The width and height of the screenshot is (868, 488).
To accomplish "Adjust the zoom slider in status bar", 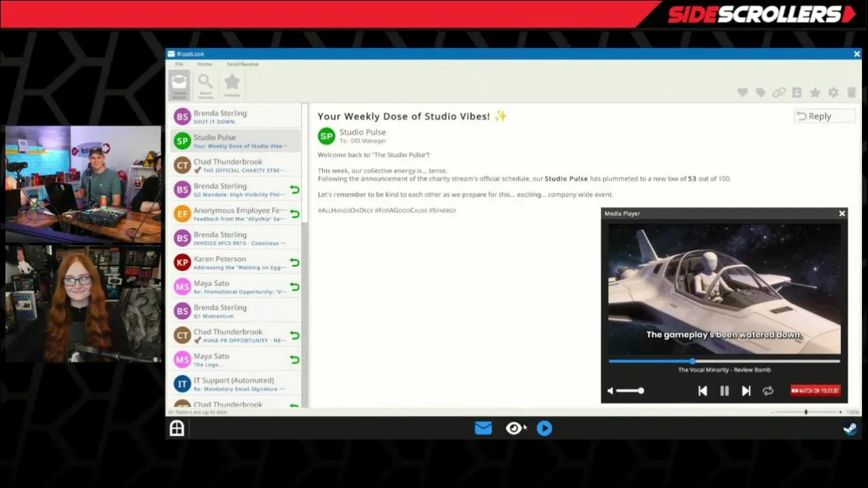I will coord(806,412).
